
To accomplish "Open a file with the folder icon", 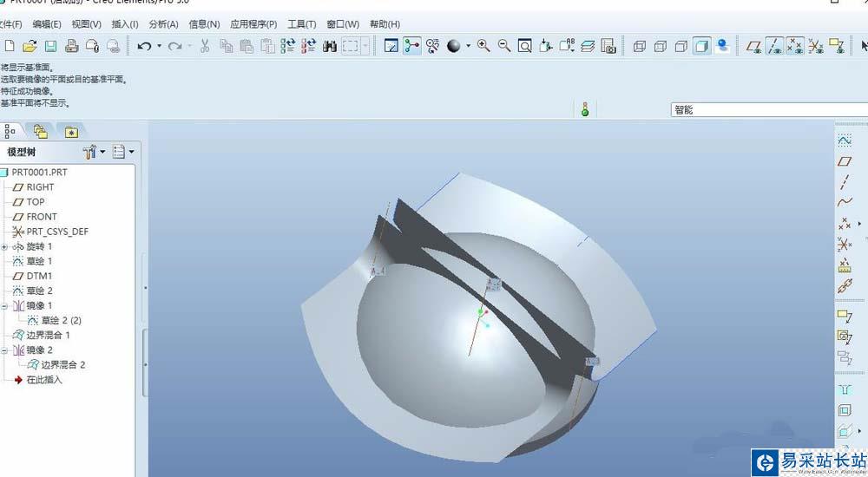I will [30, 46].
